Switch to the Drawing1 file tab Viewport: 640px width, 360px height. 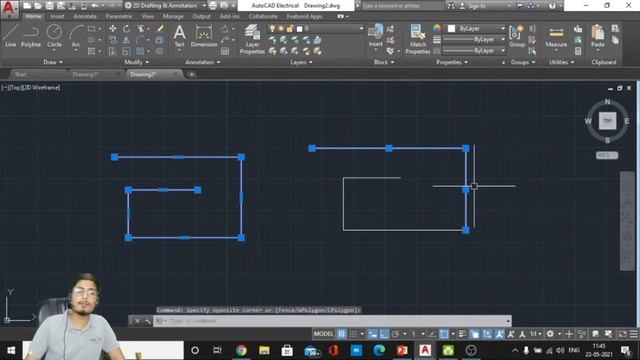click(86, 74)
